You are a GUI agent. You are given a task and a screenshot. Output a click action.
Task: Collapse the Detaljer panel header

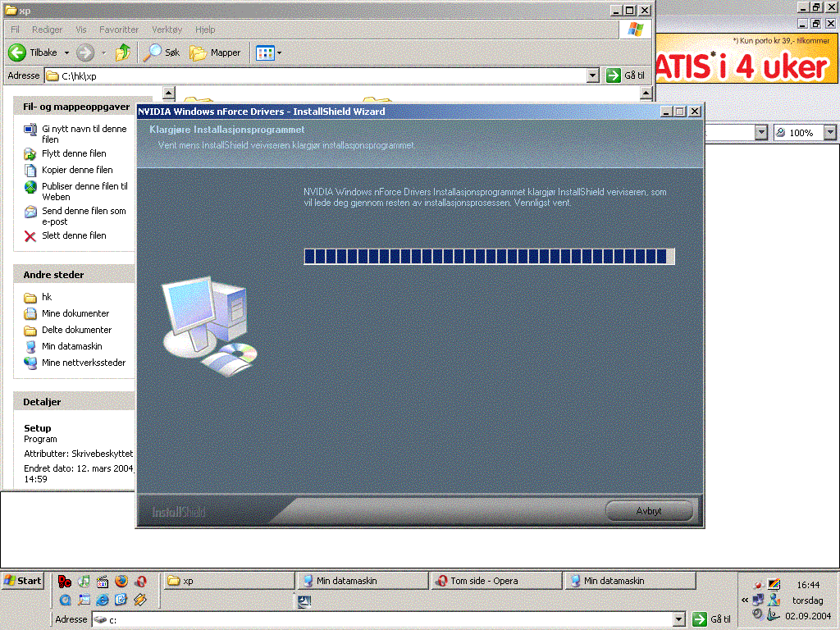tap(74, 402)
